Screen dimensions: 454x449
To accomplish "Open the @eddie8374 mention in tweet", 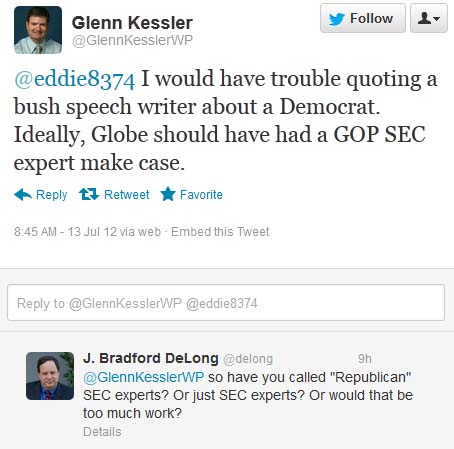I will click(x=75, y=79).
